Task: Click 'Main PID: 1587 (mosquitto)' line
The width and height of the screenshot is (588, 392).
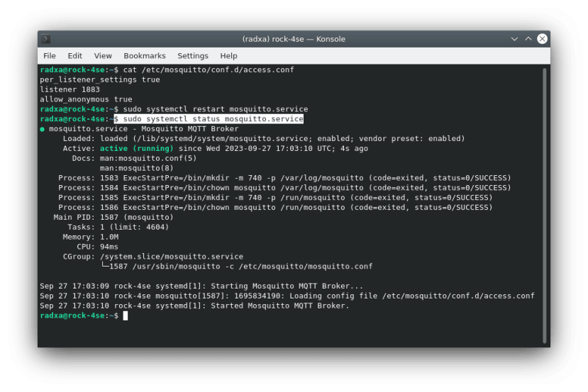Action: pyautogui.click(x=113, y=218)
